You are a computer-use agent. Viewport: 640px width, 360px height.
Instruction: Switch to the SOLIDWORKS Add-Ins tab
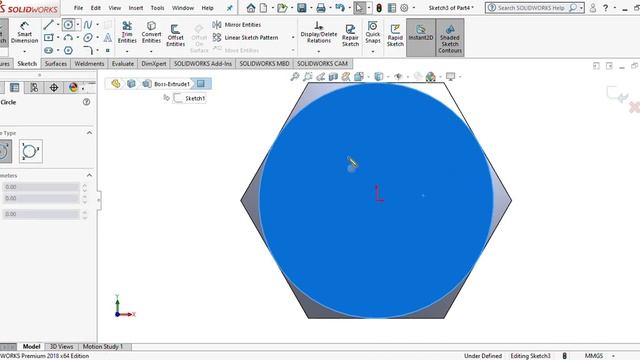(x=203, y=64)
